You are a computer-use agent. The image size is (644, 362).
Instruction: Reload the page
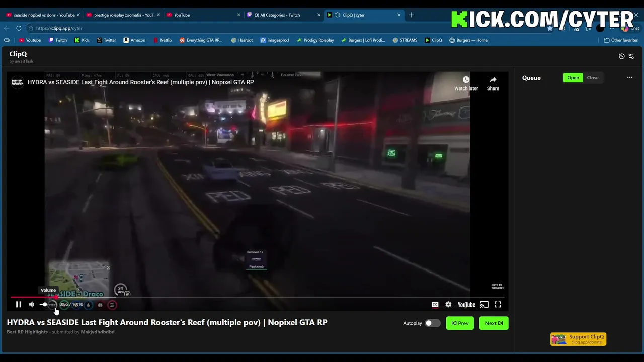(19, 28)
